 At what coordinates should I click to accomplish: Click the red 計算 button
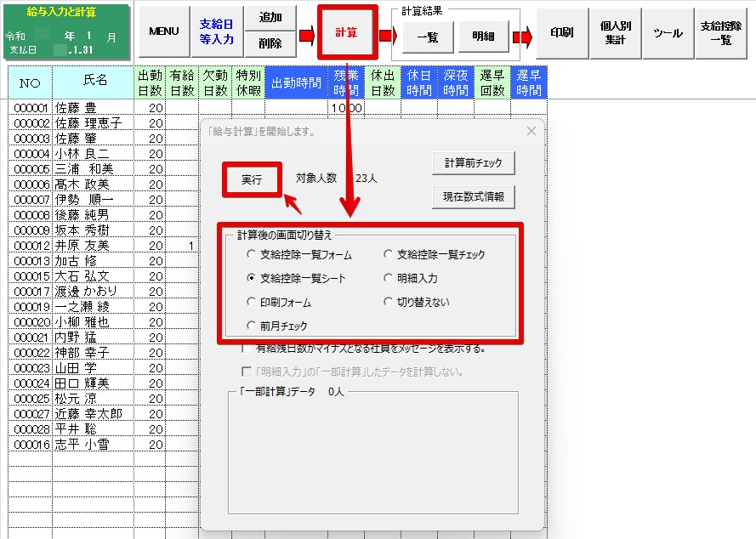pyautogui.click(x=347, y=32)
